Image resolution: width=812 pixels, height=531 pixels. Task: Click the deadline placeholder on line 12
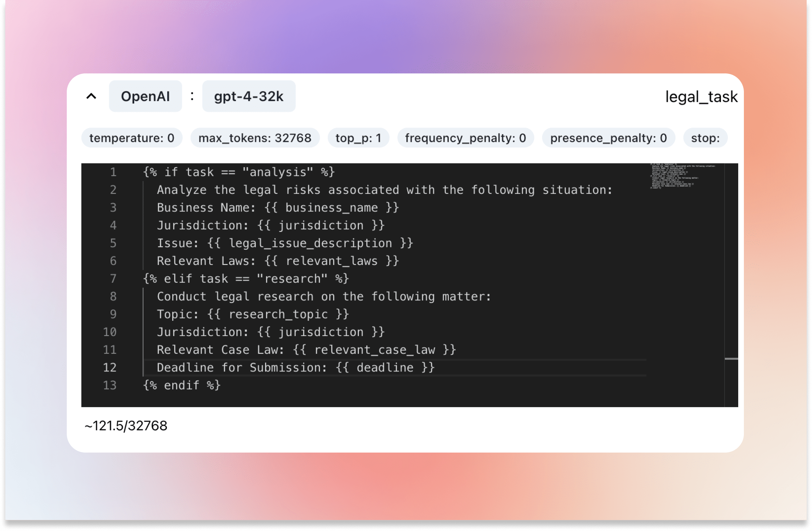(385, 367)
